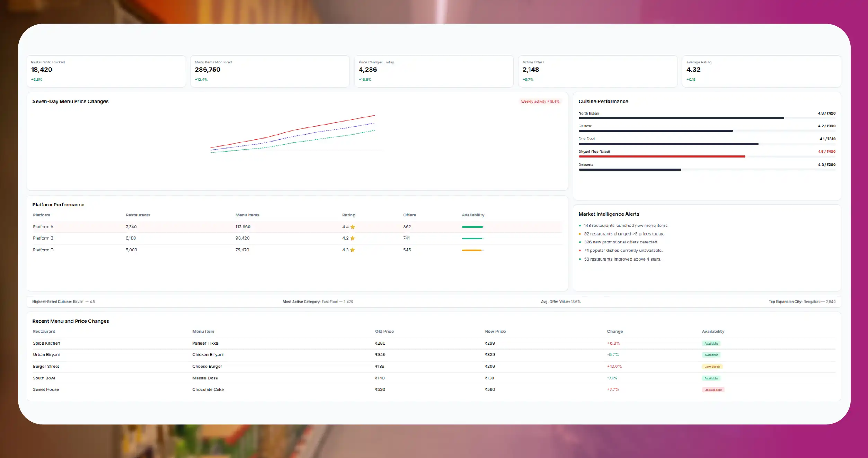The image size is (868, 458).
Task: Click the Most Active Category summary text
Action: (x=318, y=302)
